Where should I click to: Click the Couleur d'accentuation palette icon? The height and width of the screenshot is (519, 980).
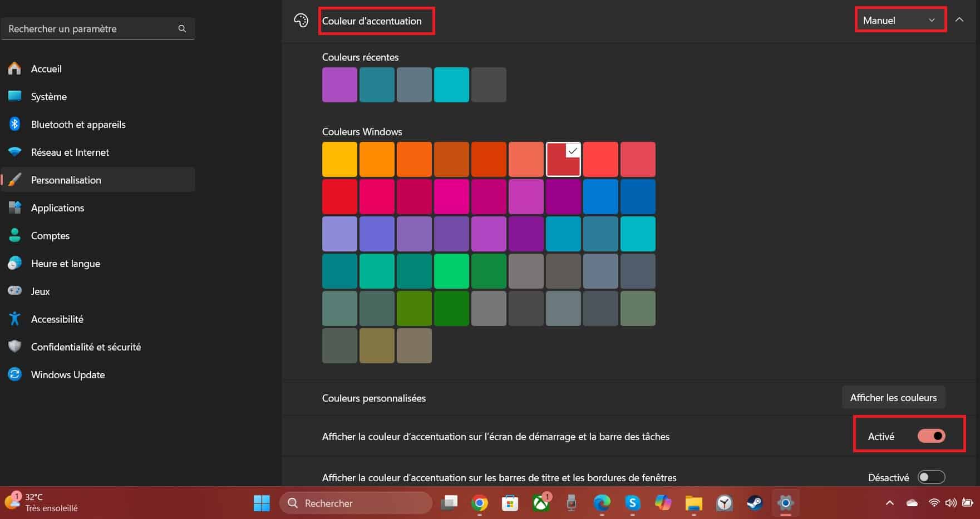301,20
